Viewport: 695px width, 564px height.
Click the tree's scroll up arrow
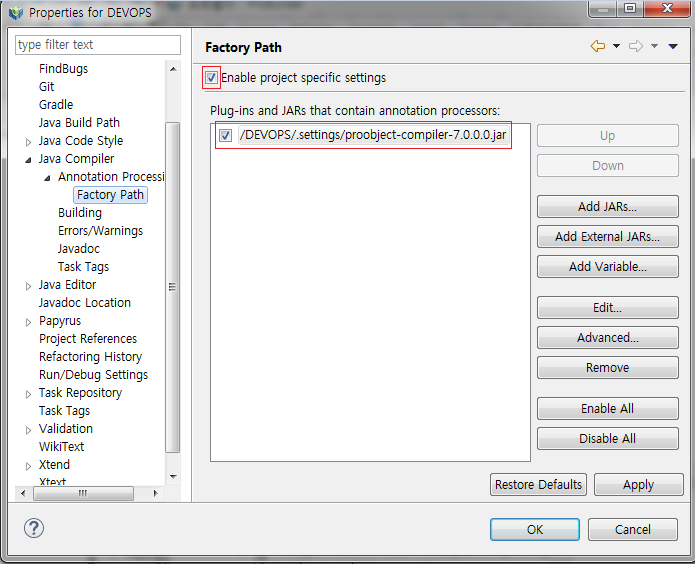[x=173, y=69]
